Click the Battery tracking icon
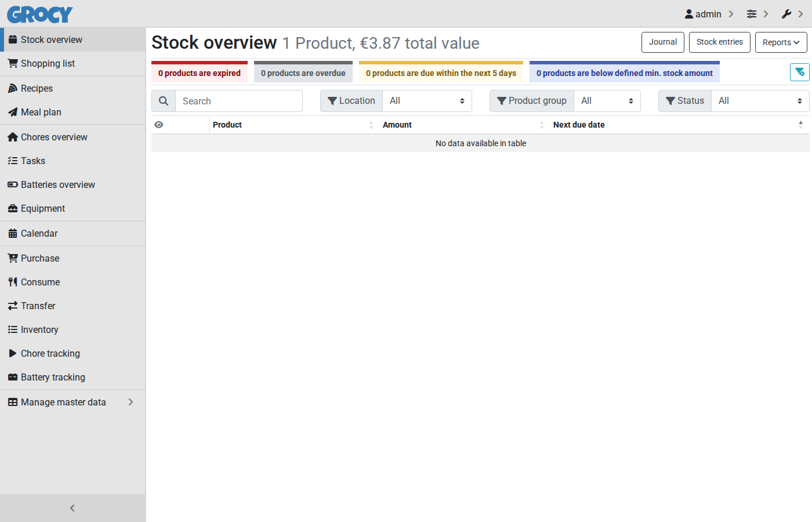Viewport: 812px width, 522px height. point(13,377)
